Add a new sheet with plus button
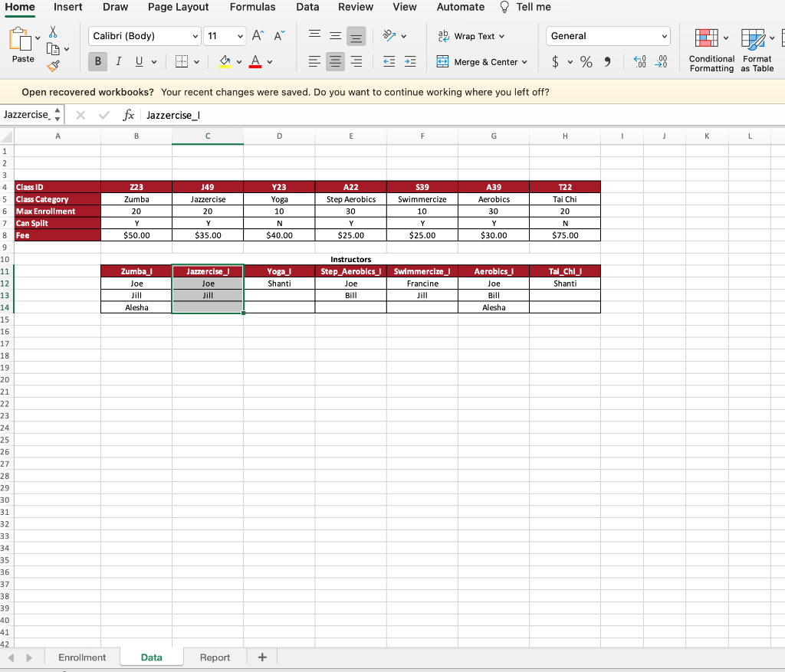 tap(262, 657)
